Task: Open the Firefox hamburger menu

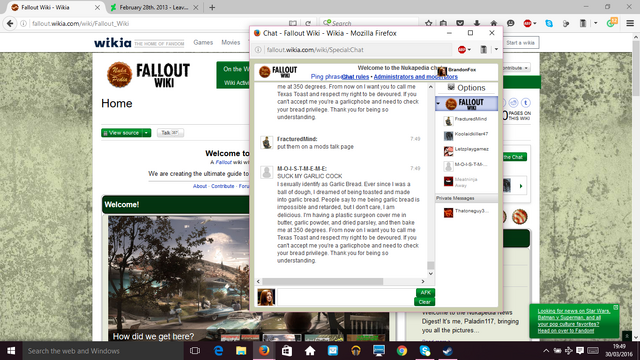Action: click(630, 24)
